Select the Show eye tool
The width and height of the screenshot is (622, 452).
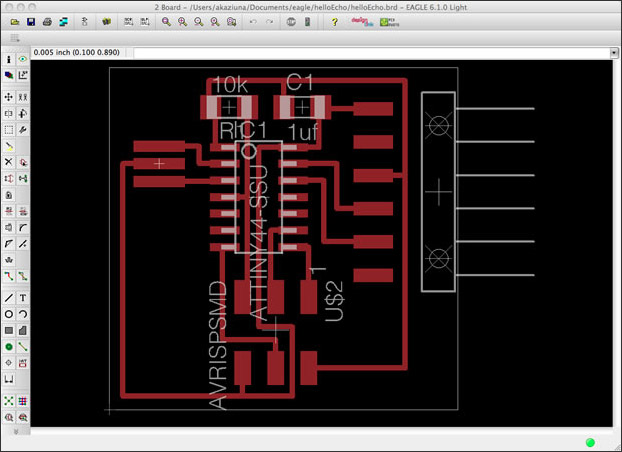click(23, 59)
